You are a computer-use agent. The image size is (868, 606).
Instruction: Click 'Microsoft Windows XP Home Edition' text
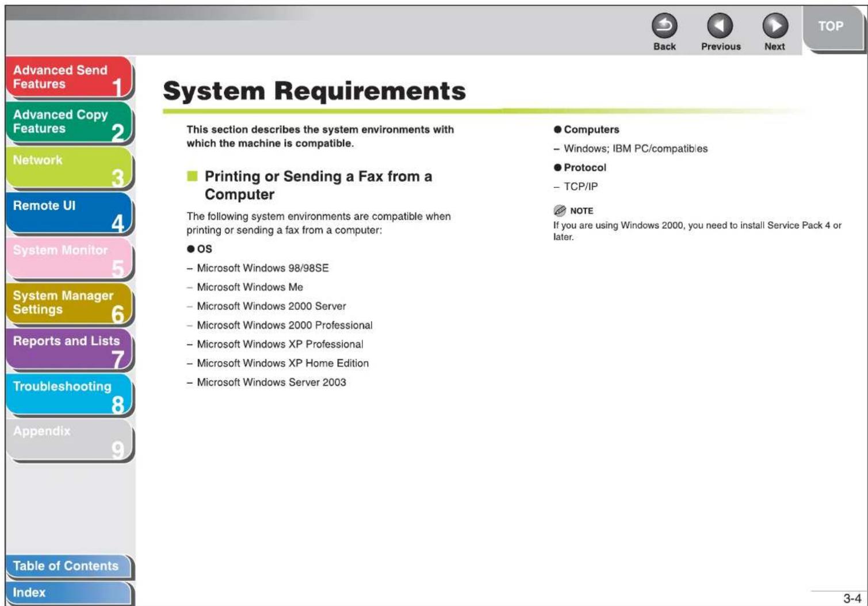(x=283, y=363)
